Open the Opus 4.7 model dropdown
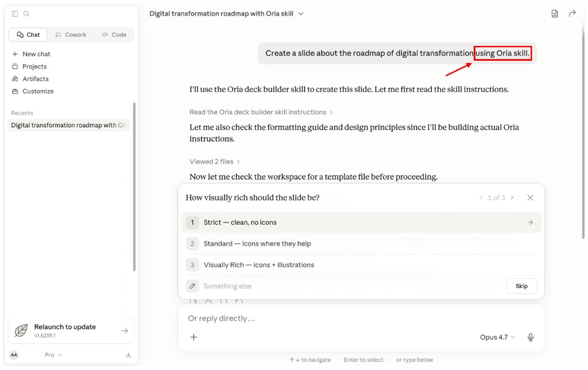 [x=497, y=337]
